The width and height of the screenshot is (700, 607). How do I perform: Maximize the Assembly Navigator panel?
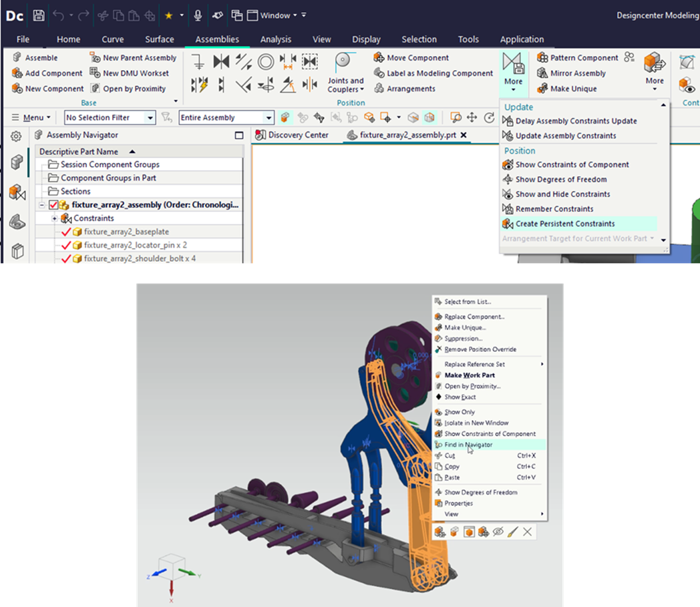click(239, 136)
